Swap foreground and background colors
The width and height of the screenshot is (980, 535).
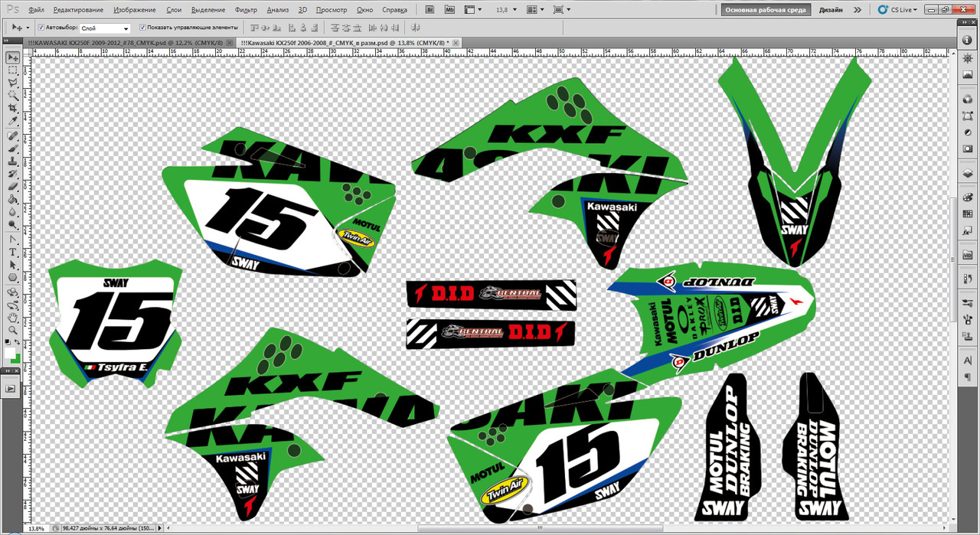click(x=17, y=342)
